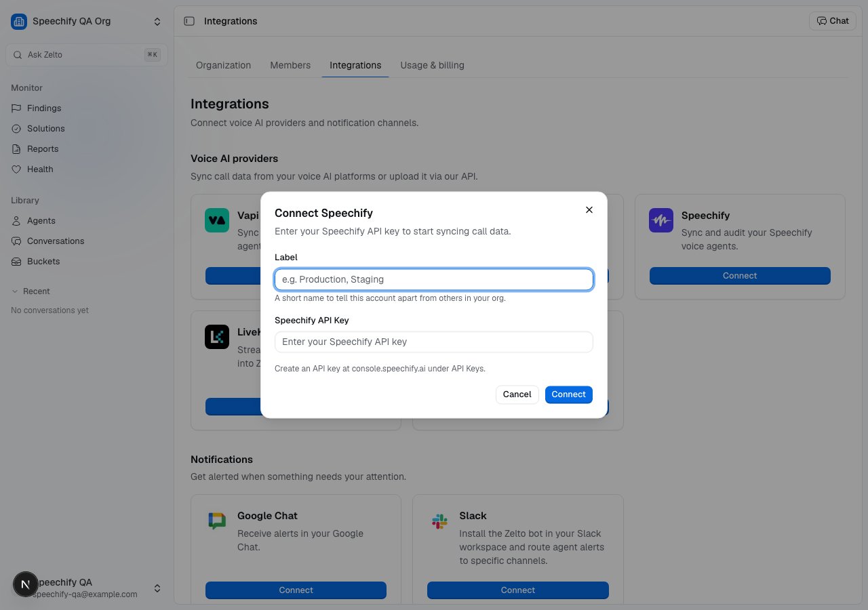Image resolution: width=868 pixels, height=610 pixels.
Task: Click the Google Chat logo icon
Action: [217, 521]
